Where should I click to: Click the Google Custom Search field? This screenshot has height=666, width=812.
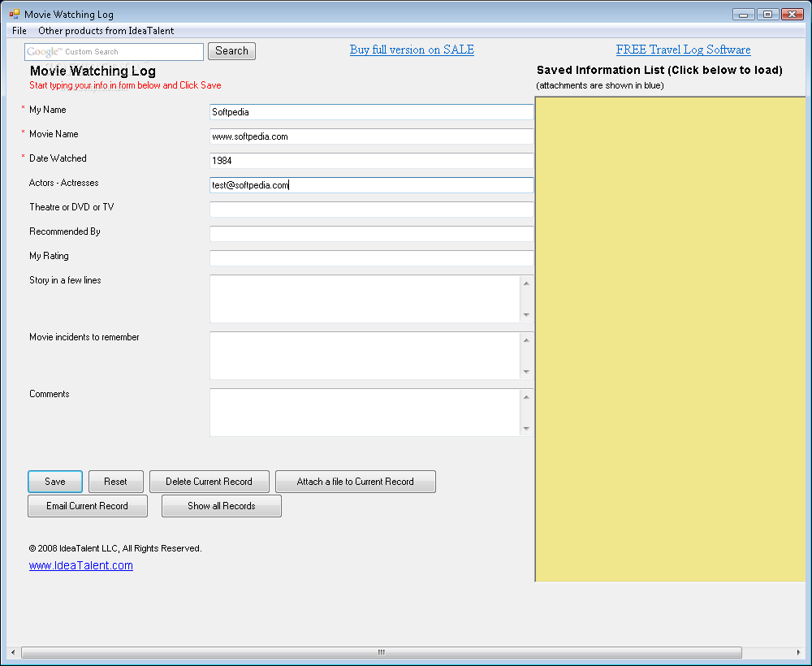[114, 52]
